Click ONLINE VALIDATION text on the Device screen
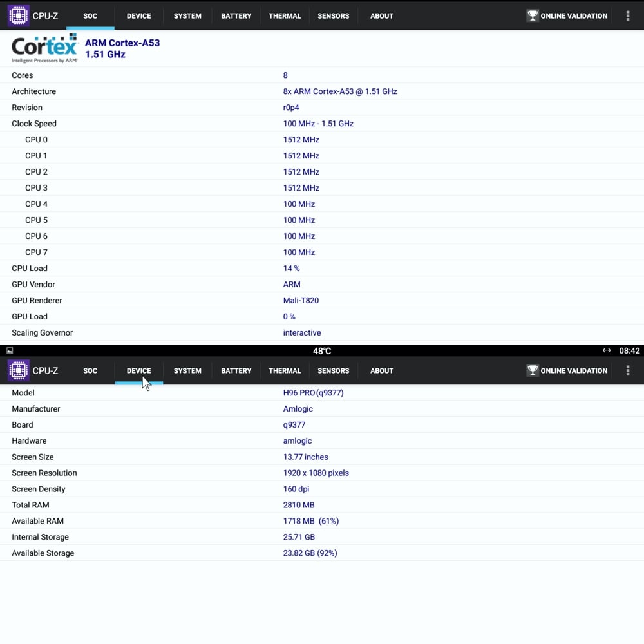 [x=574, y=371]
